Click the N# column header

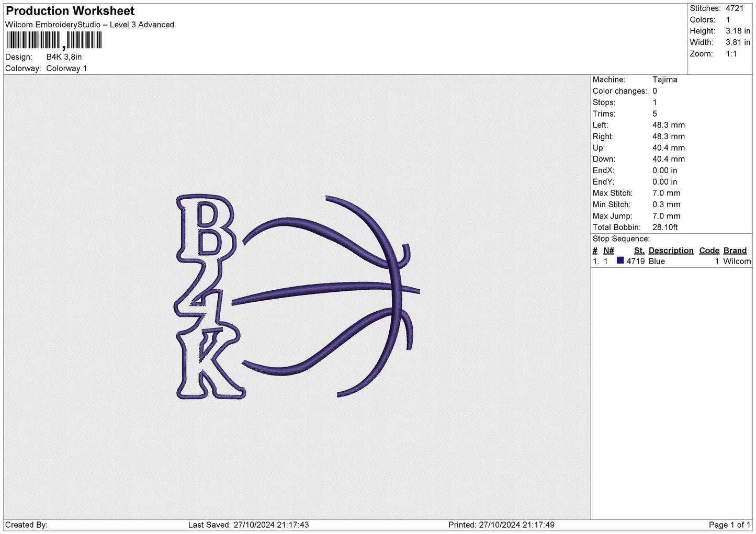tap(608, 251)
